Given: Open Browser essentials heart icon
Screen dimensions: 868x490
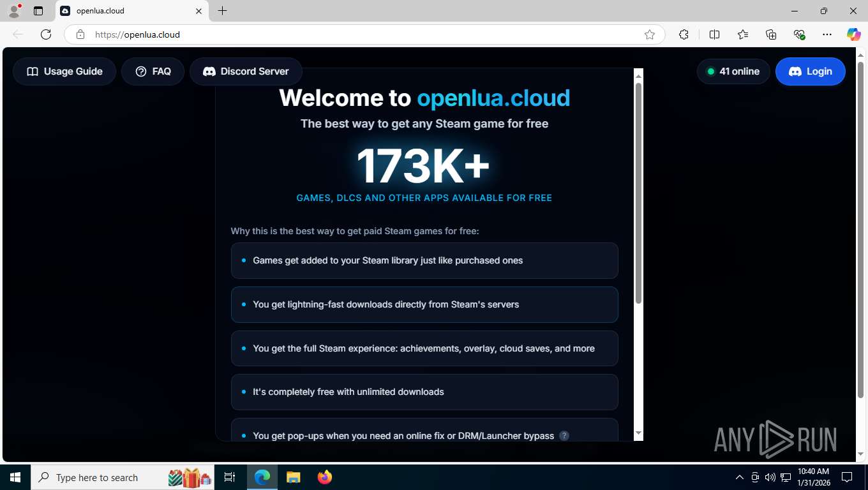Looking at the screenshot, I should point(799,34).
